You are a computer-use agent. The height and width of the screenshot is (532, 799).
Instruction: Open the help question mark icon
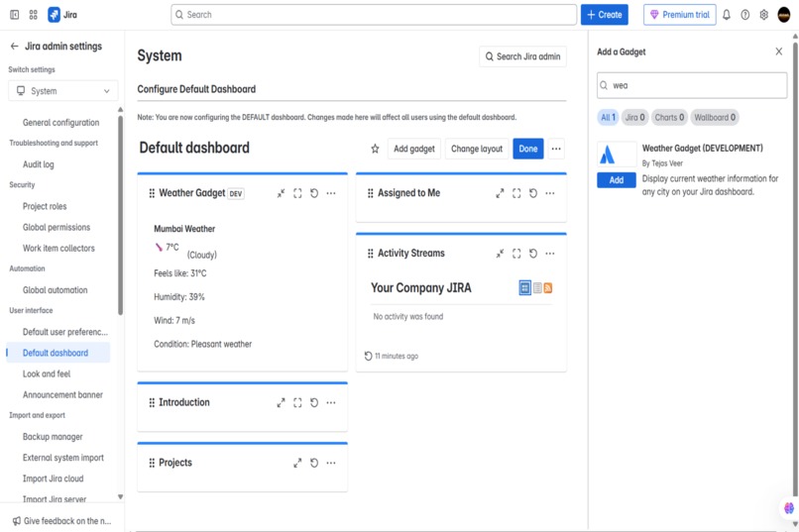(745, 15)
